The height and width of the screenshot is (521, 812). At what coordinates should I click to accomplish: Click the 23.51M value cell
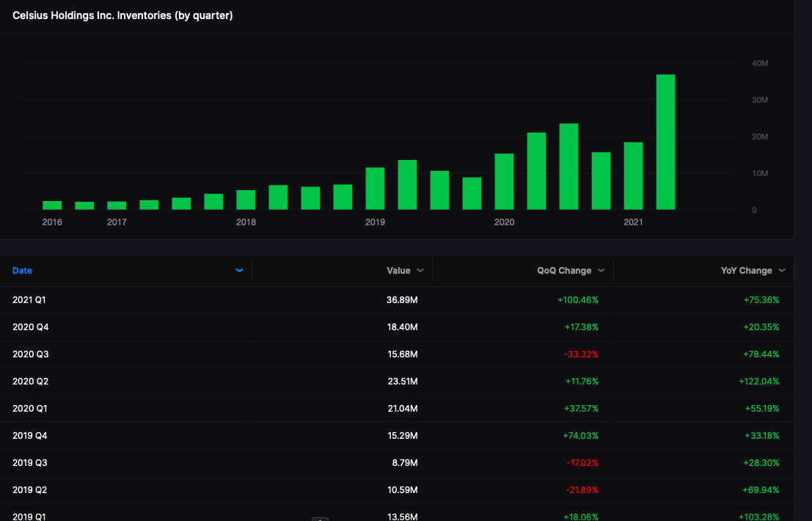tap(403, 381)
